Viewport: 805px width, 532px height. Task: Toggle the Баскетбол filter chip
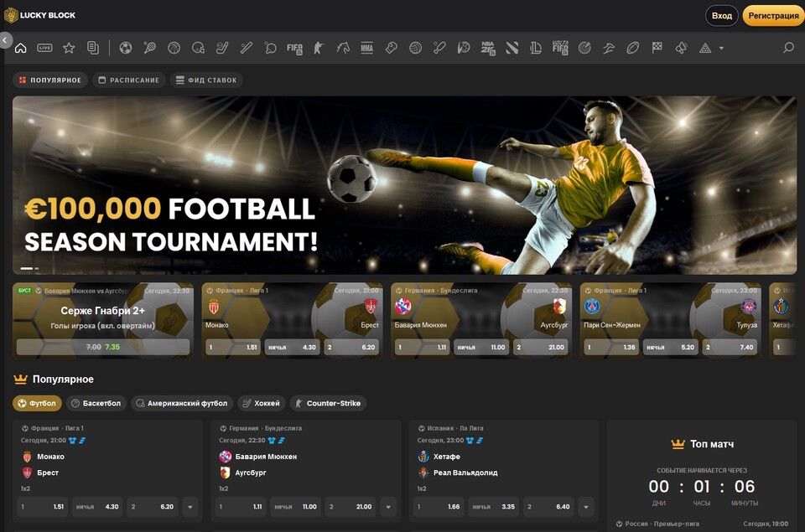point(95,403)
